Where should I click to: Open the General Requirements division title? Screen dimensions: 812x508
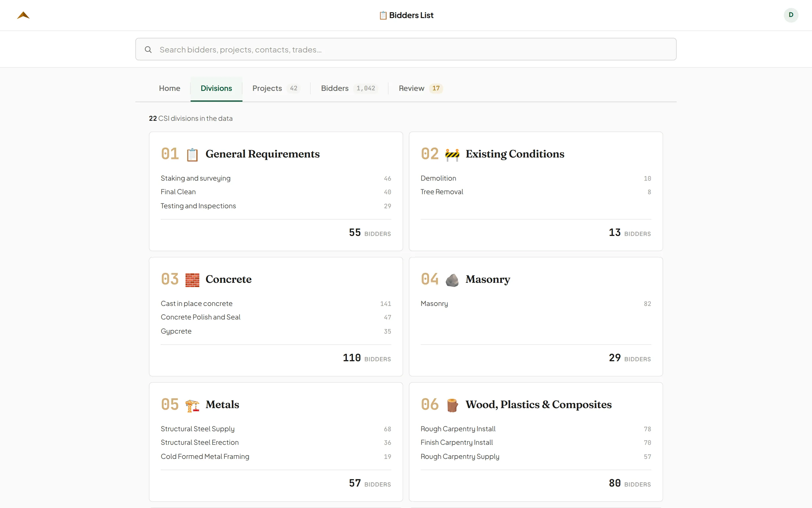click(262, 154)
